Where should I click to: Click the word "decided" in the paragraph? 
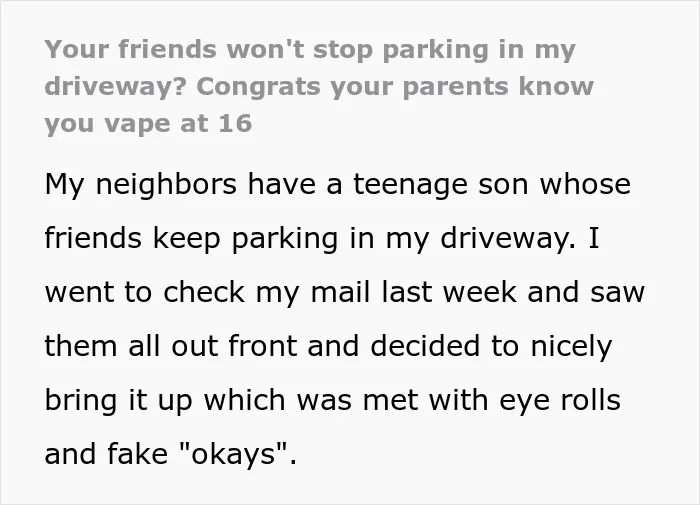tap(425, 346)
